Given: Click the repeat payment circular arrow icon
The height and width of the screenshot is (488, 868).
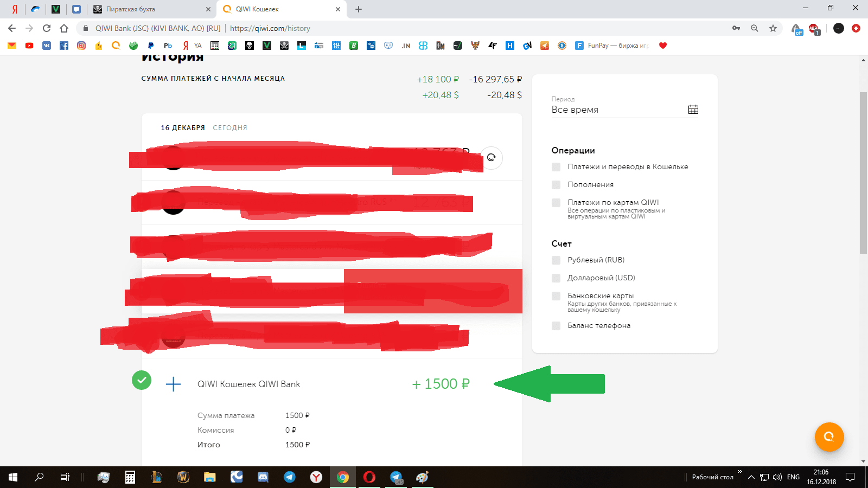Looking at the screenshot, I should [x=492, y=158].
